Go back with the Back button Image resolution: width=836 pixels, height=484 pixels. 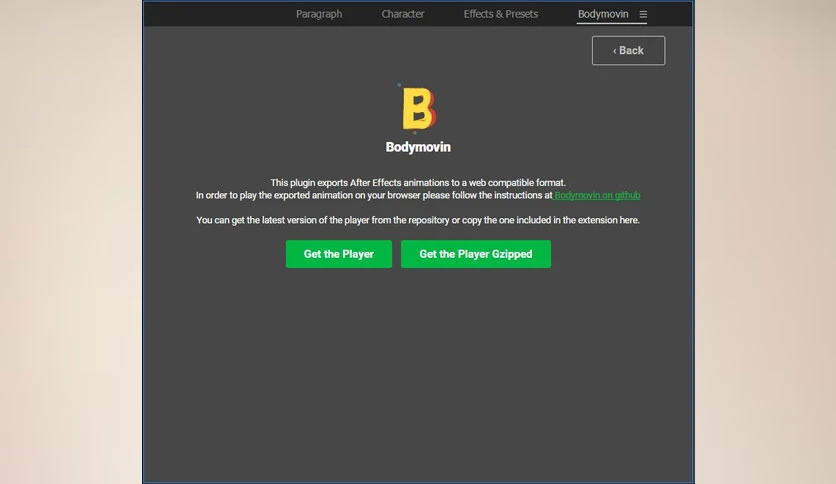point(628,51)
